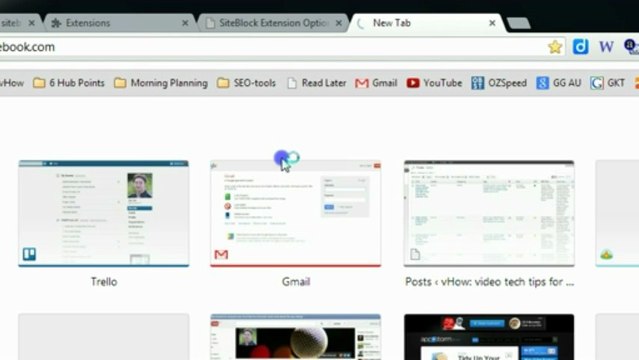Screen dimensions: 639x360
Task: Click the page icon on Posts thumbnail
Action: click(415, 254)
